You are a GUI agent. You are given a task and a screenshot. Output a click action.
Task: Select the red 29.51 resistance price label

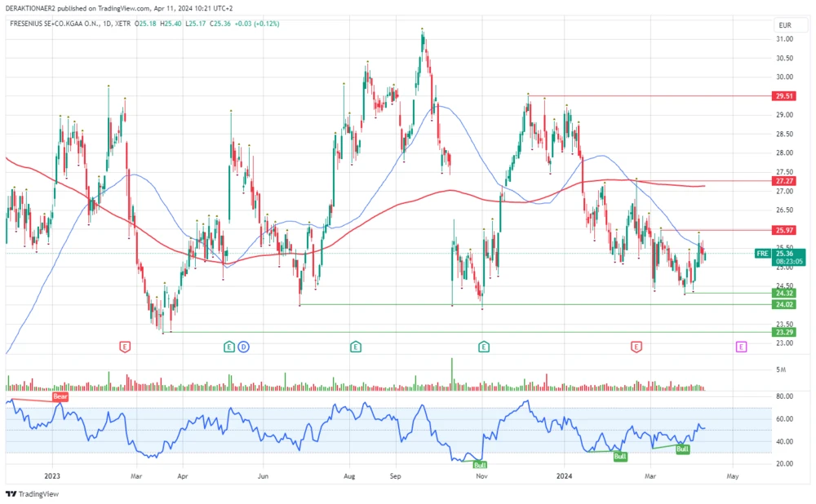[x=784, y=96]
